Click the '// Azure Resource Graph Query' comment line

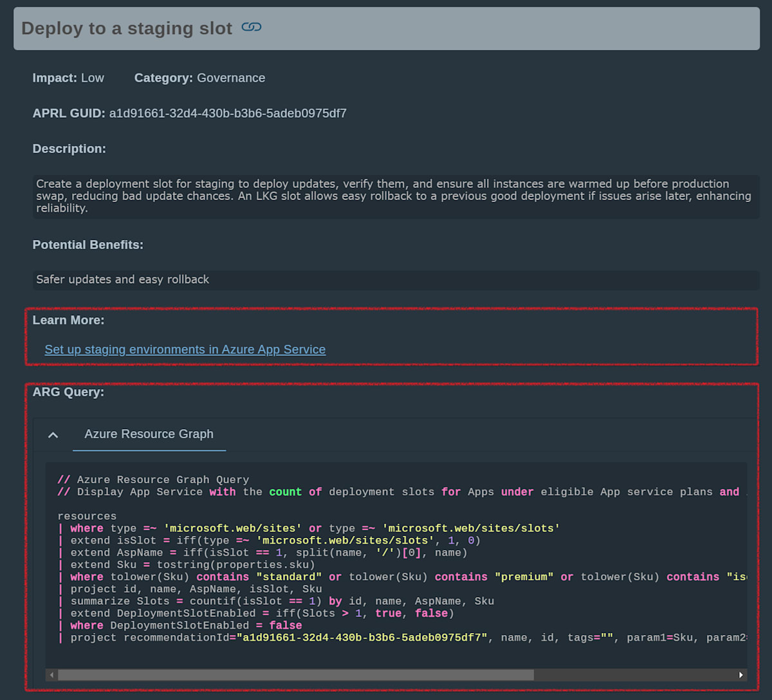tap(153, 479)
